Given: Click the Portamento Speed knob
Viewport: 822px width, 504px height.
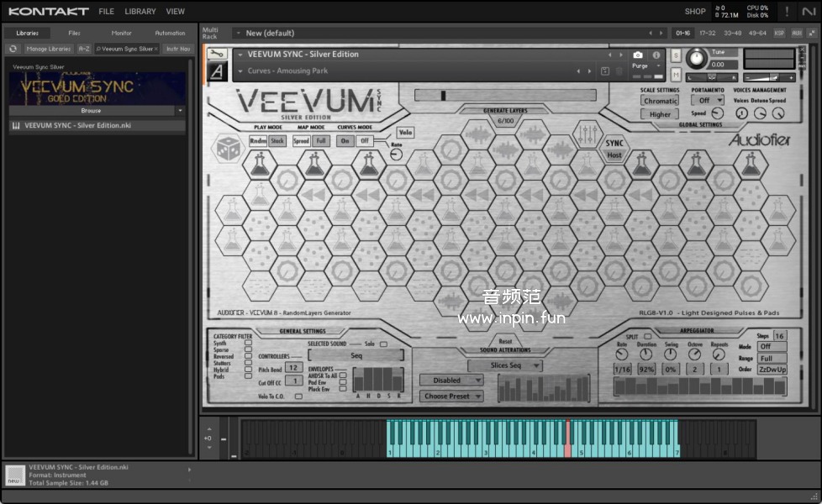Looking at the screenshot, I should coord(717,113).
